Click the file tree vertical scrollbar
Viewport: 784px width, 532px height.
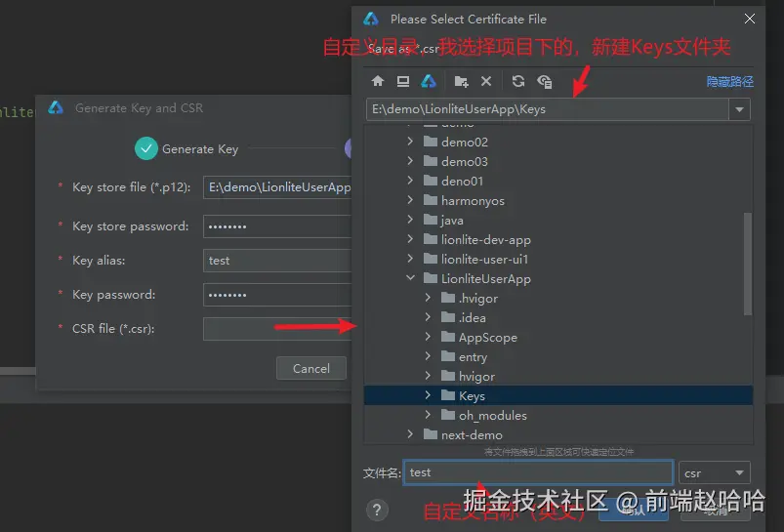(x=748, y=264)
